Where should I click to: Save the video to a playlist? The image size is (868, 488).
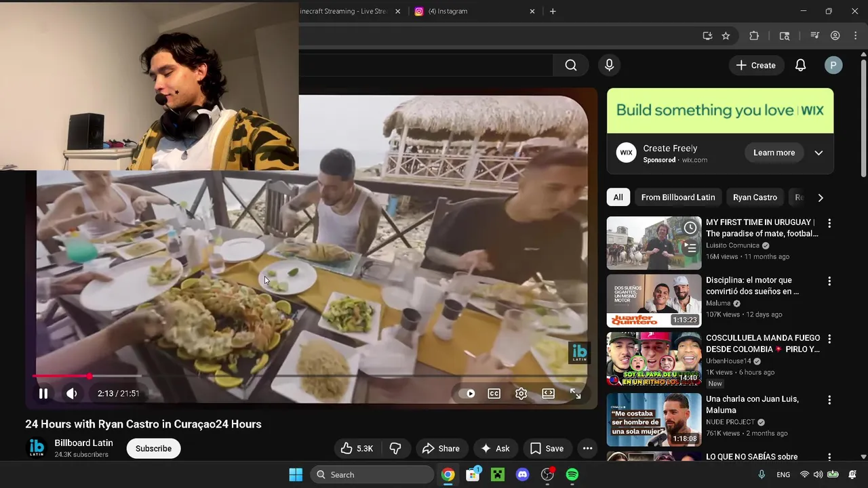[547, 448]
